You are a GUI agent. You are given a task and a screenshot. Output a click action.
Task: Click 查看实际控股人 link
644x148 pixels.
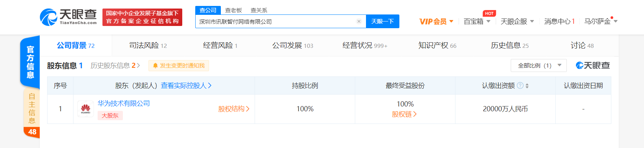pos(186,86)
